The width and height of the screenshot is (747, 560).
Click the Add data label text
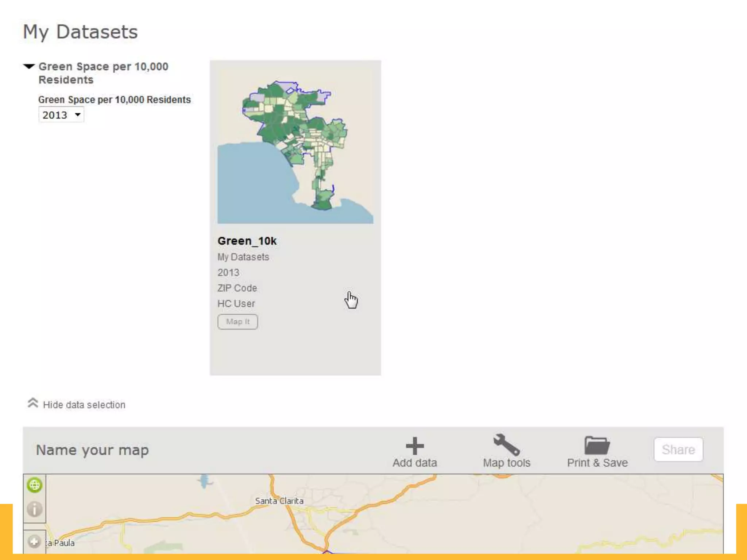415,463
